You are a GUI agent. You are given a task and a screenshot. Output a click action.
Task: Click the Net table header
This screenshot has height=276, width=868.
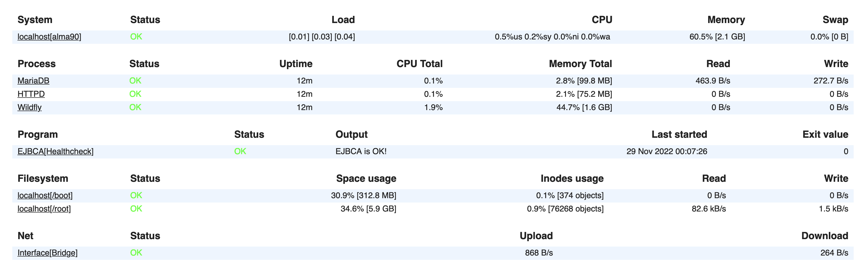25,236
